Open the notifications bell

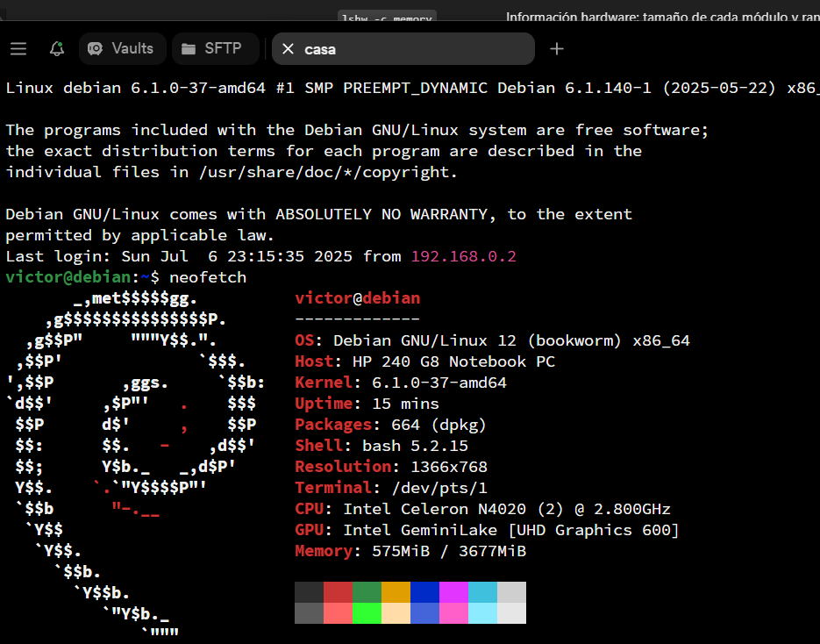pyautogui.click(x=57, y=49)
